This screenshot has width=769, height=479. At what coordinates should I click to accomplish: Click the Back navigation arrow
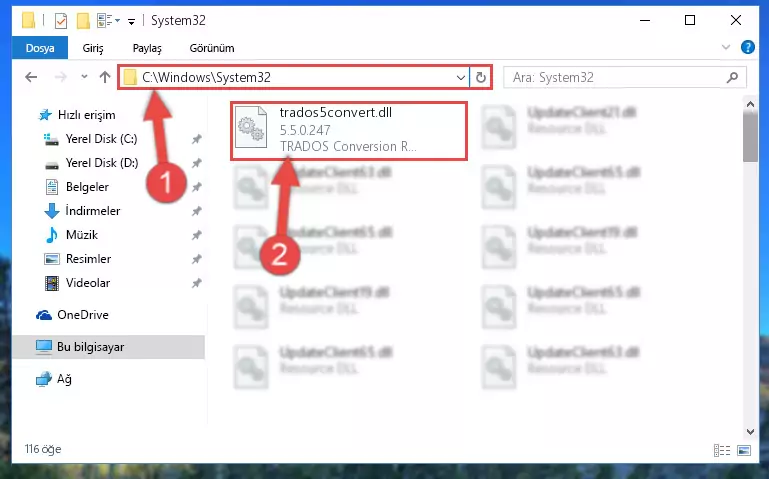coord(31,77)
